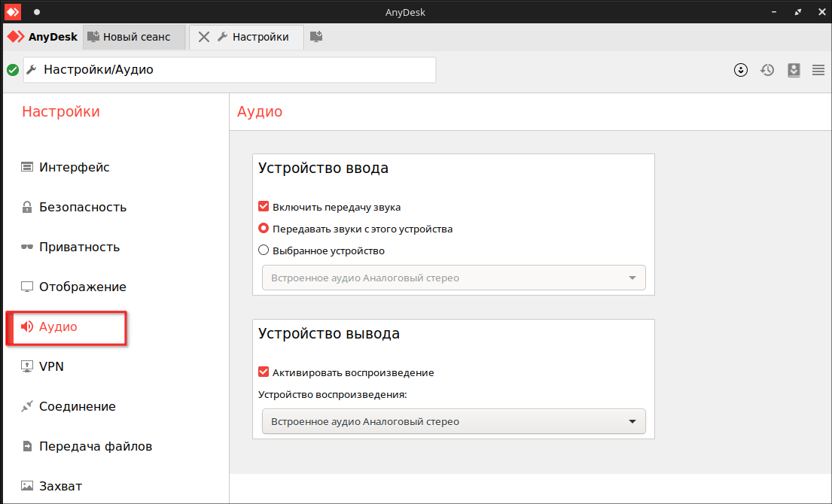Open the Приватность settings section
This screenshot has height=504, width=832.
click(79, 247)
